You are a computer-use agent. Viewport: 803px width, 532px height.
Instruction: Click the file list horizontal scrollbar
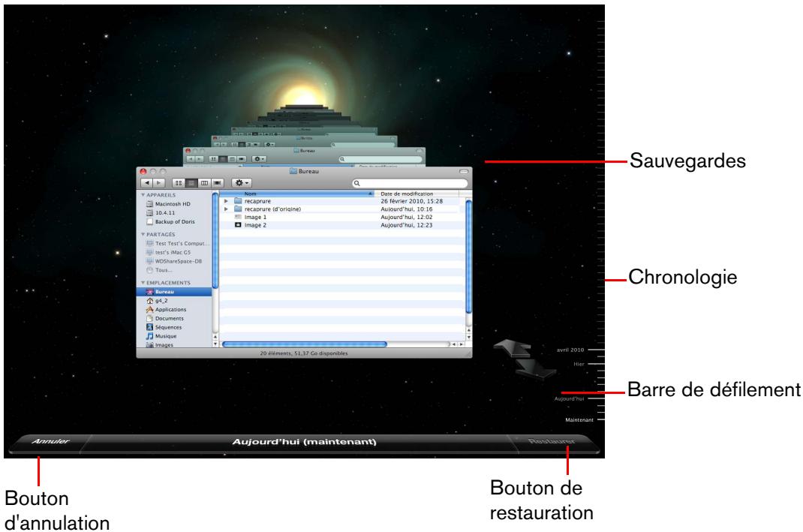coord(305,344)
